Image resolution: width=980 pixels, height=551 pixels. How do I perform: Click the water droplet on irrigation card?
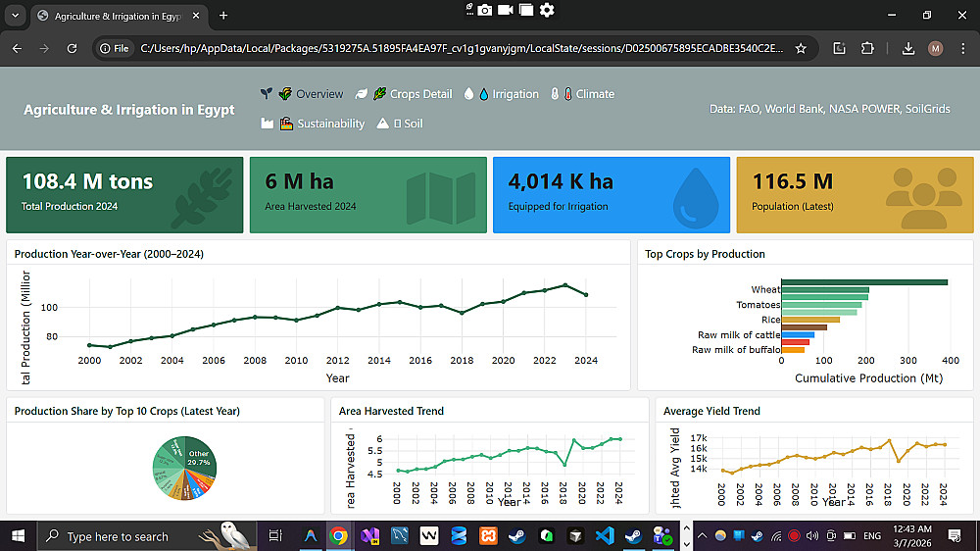(696, 198)
